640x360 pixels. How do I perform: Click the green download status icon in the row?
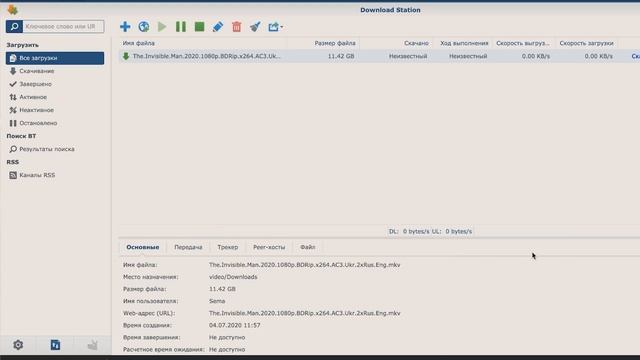point(126,56)
